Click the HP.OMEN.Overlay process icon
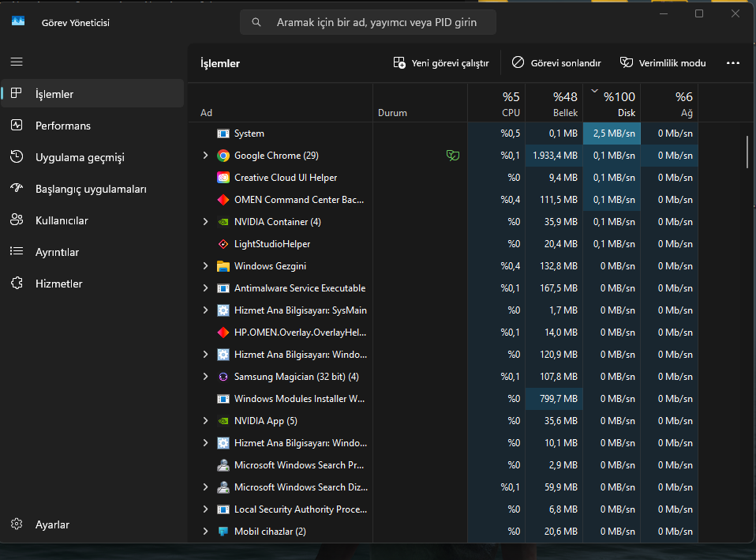This screenshot has width=756, height=560. 223,333
